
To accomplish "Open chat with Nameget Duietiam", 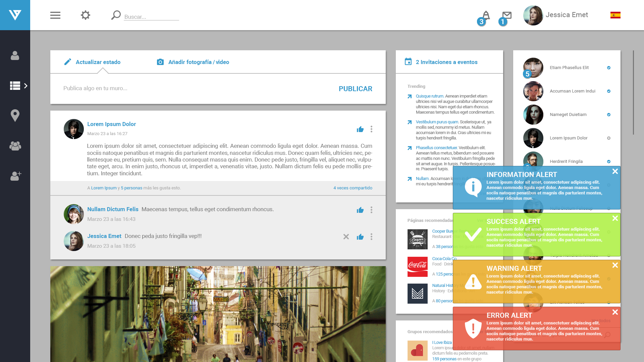I will coord(567,115).
